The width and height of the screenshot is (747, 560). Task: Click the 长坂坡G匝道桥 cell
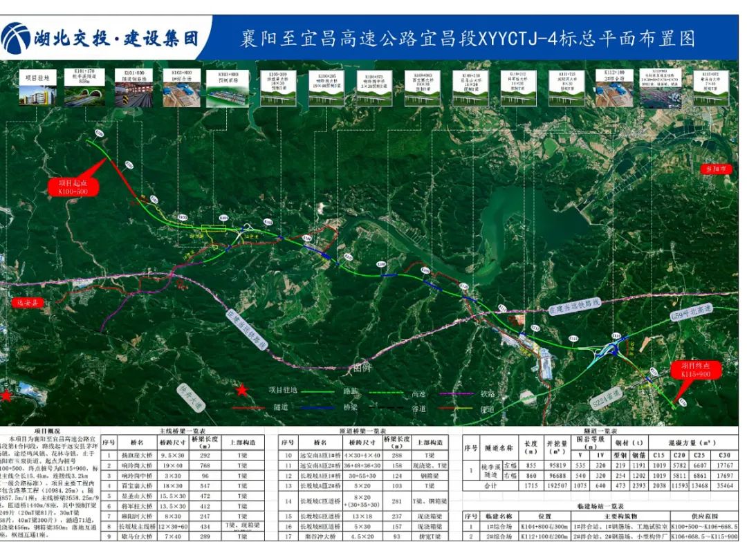[x=320, y=516]
